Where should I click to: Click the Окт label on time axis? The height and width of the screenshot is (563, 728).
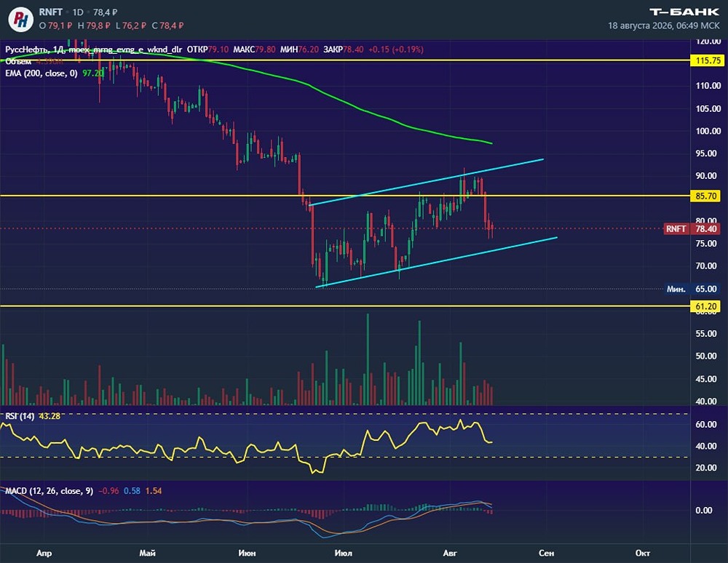pyautogui.click(x=643, y=553)
